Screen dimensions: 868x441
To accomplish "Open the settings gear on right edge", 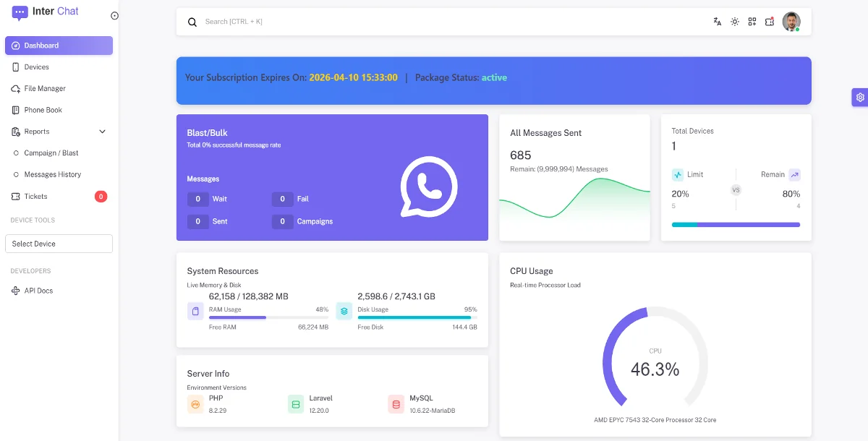I will (859, 98).
